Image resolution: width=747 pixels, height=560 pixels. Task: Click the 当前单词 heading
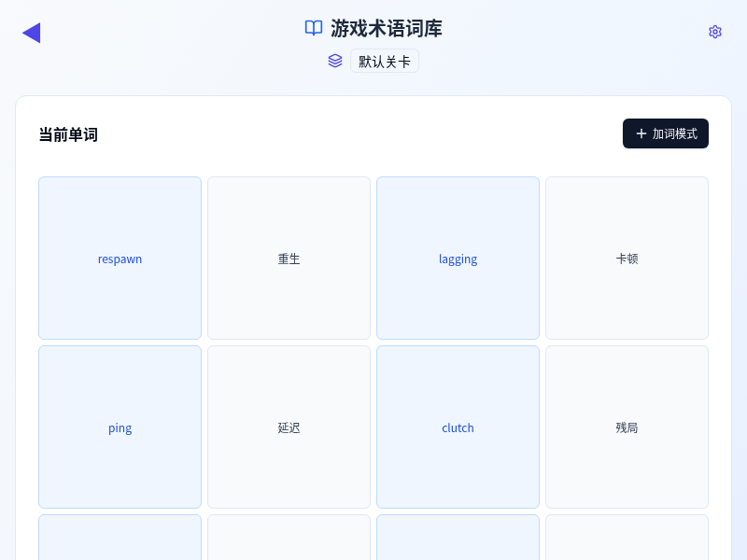pos(67,133)
